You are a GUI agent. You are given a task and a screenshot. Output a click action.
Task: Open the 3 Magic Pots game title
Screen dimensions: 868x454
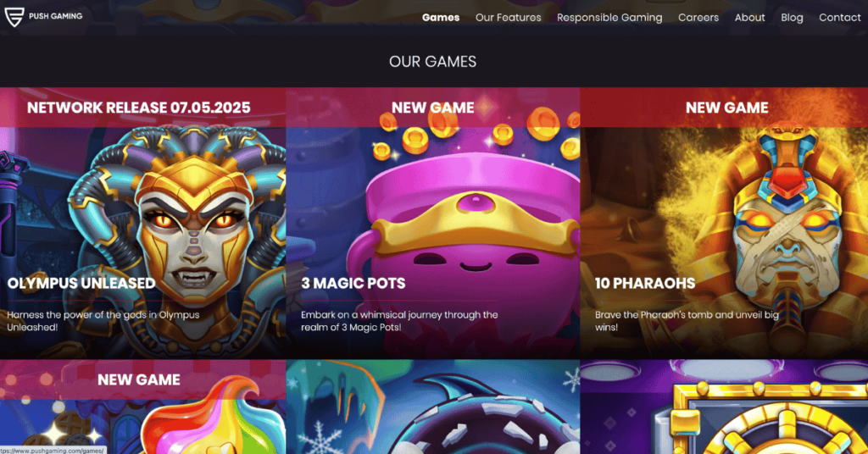tap(353, 283)
